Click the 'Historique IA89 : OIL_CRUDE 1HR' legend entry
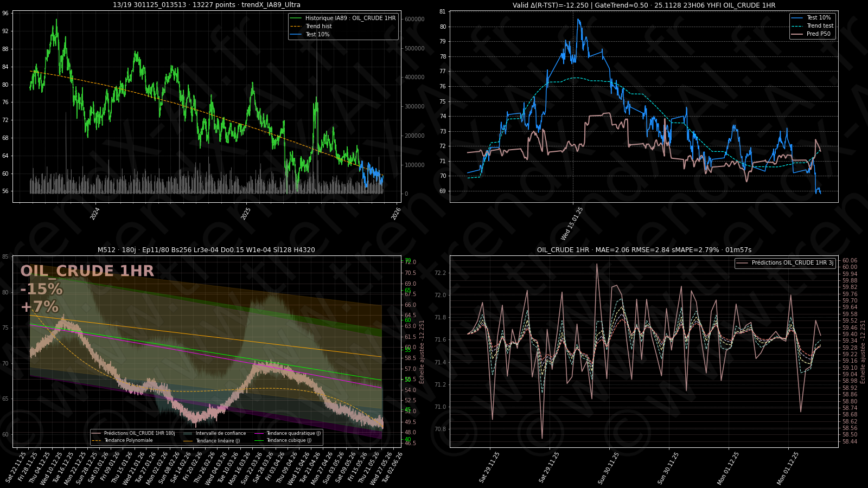Image resolution: width=868 pixels, height=488 pixels. [x=350, y=18]
